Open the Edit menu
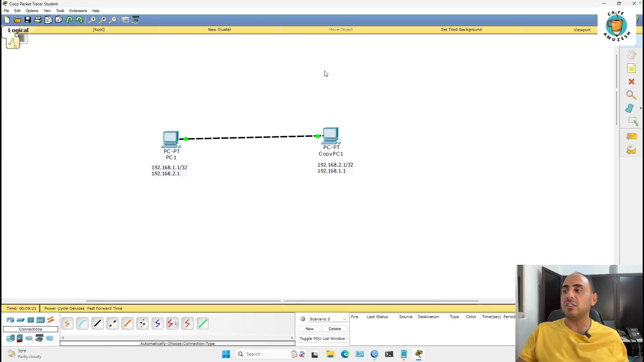 click(x=17, y=11)
